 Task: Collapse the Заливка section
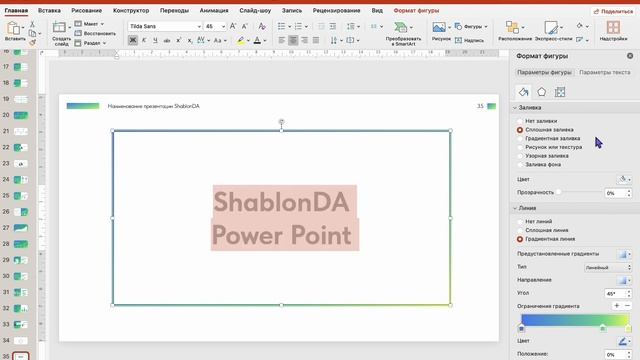515,108
